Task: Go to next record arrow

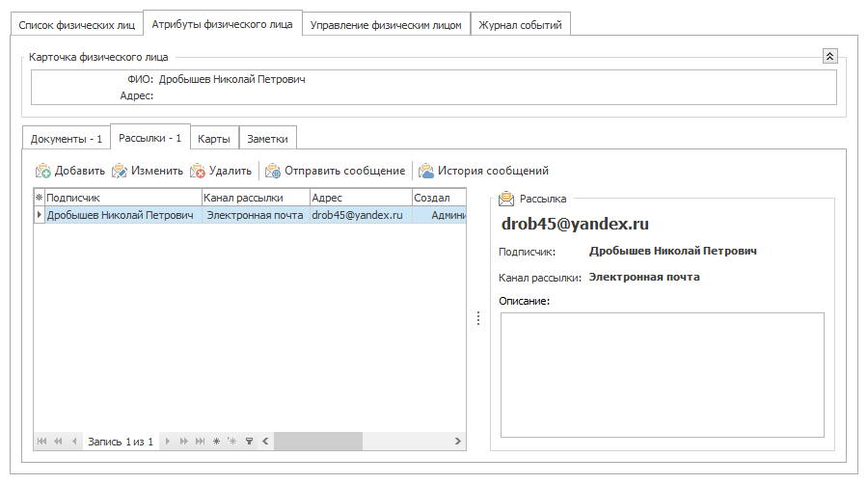Action: click(x=168, y=441)
